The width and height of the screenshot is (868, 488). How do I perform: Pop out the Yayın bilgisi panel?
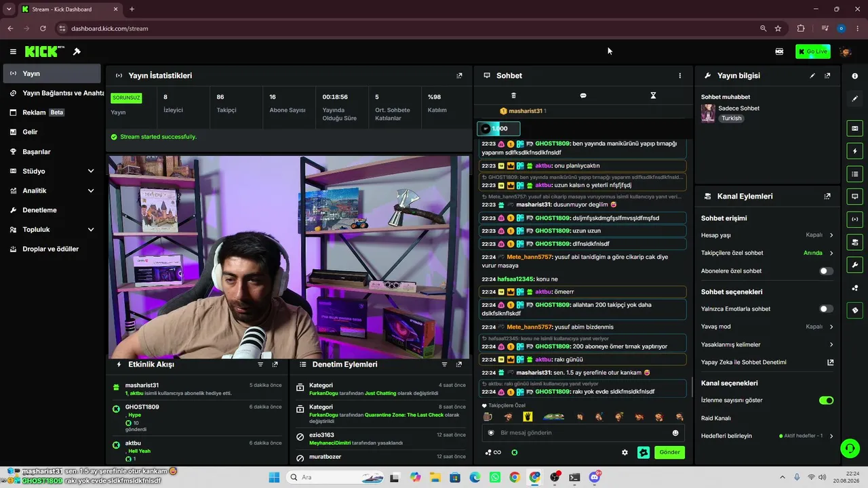pyautogui.click(x=827, y=76)
